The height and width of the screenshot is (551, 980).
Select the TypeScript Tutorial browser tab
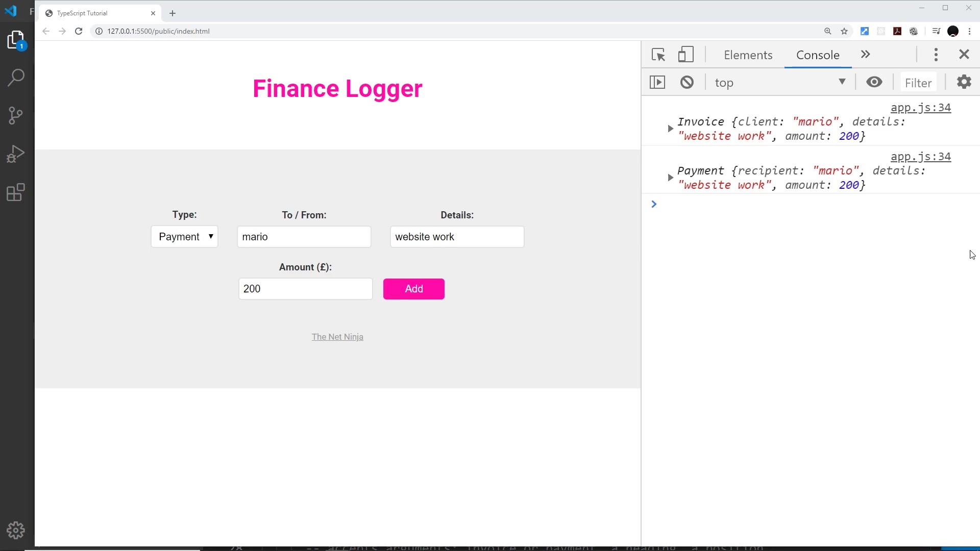[x=100, y=13]
